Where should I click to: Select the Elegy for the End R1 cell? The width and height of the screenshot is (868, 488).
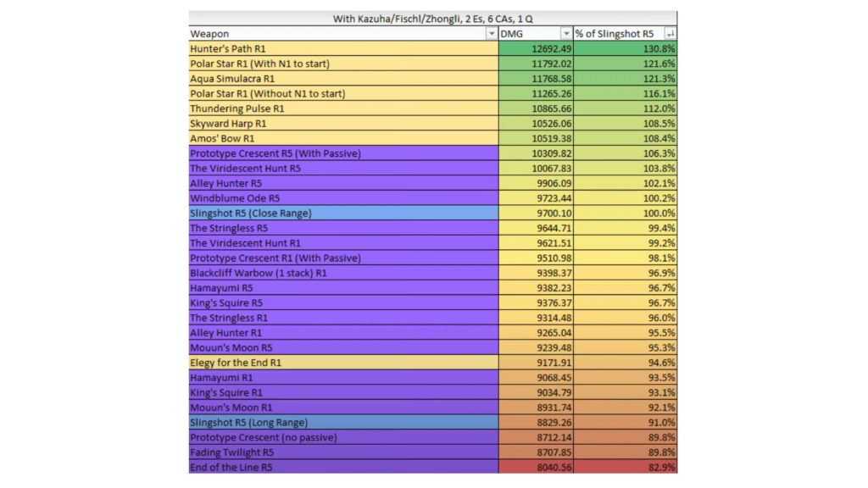click(x=343, y=363)
